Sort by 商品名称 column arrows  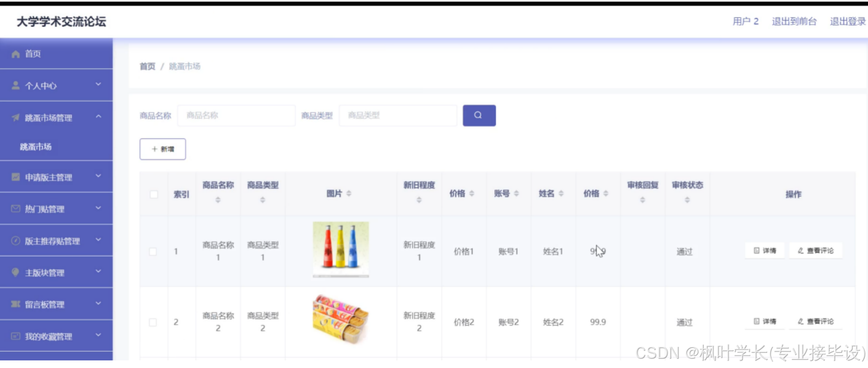click(x=218, y=200)
